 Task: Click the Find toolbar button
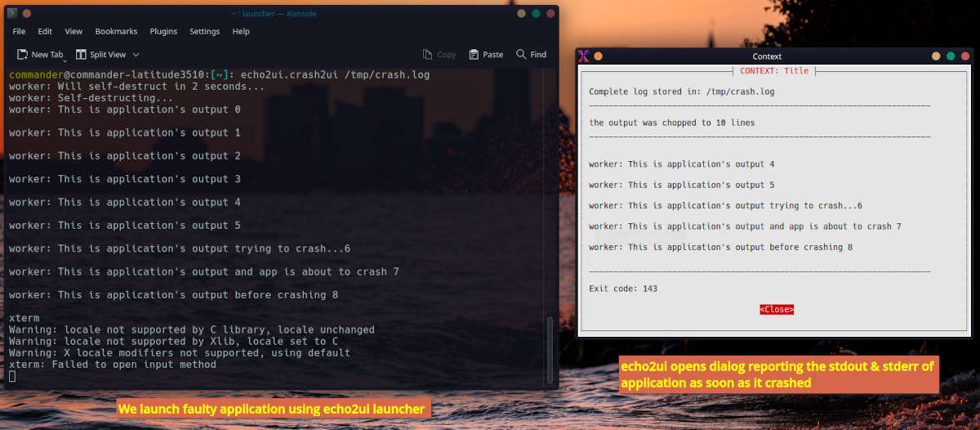coord(531,55)
